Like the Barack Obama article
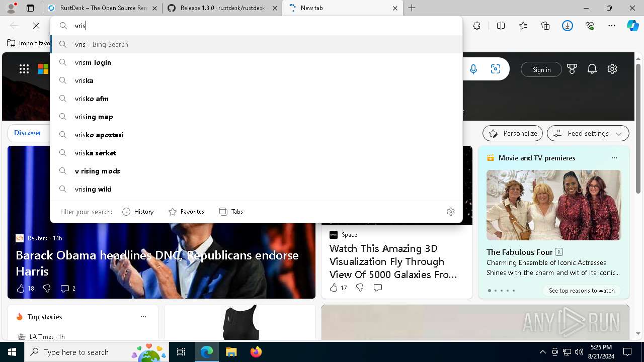644x362 pixels. 25,289
